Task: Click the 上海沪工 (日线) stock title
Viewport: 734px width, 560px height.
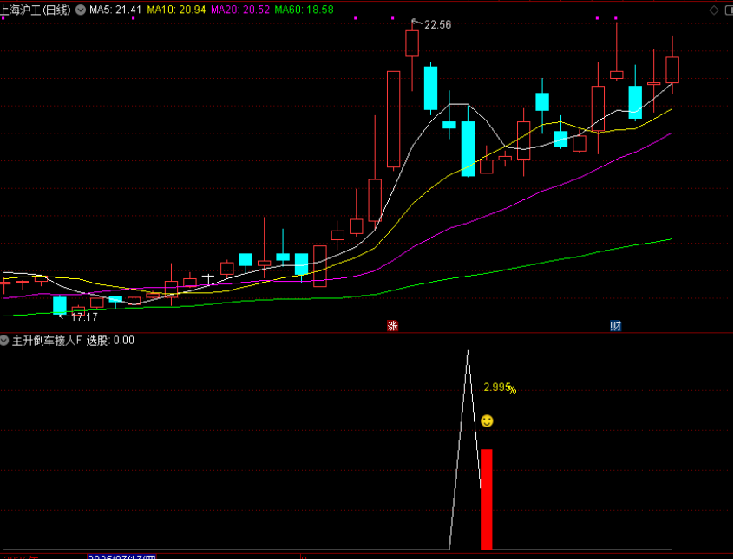Action: coord(36,10)
